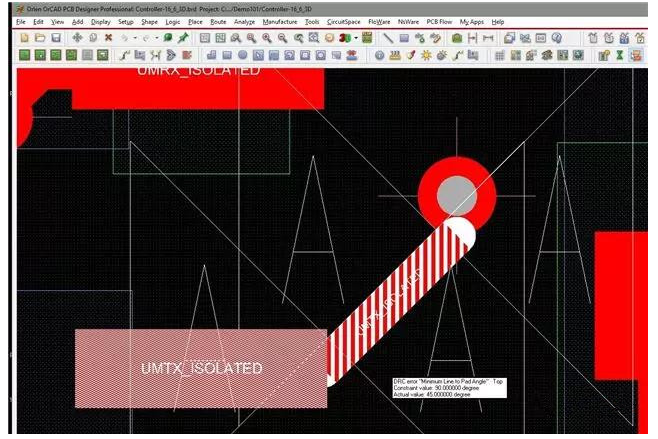Screen dimensions: 658x439
Task: Click the Flip Design board icon
Action: (367, 38)
